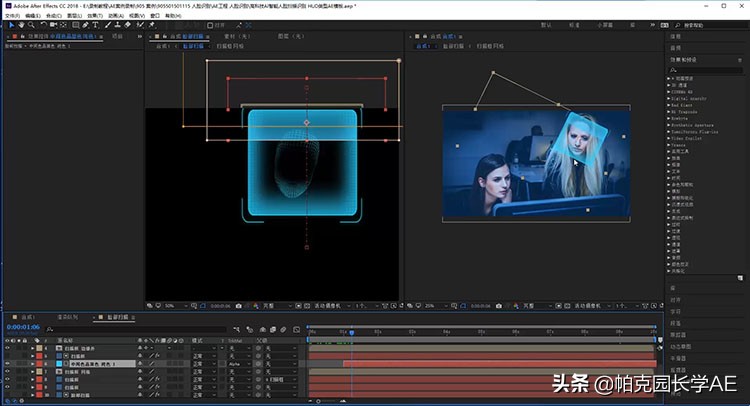Switch to the 渲染队列 timeline tab
750x406 pixels.
point(66,317)
